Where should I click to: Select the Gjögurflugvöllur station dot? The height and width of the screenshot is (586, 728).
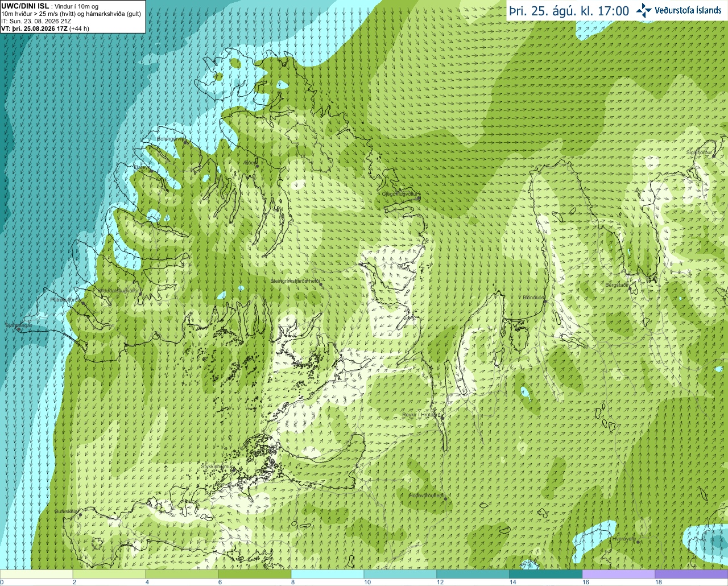click(x=419, y=198)
